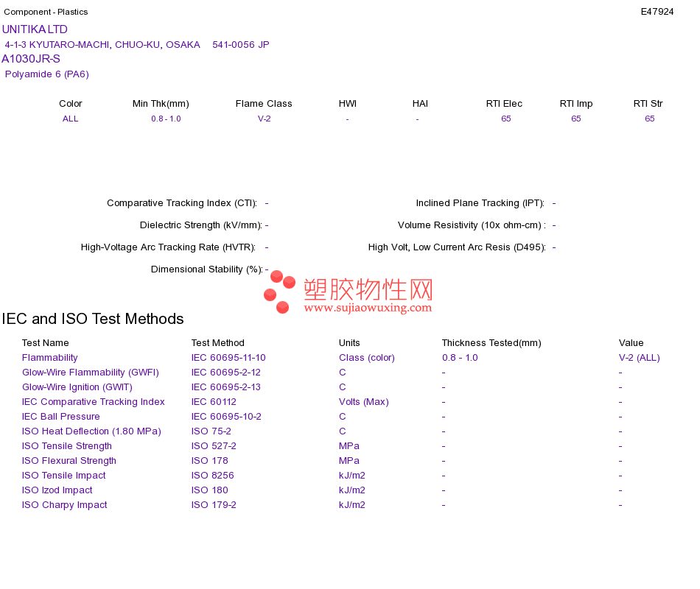The height and width of the screenshot is (589, 700).
Task: Open Glow-Wire Flammability (GWFI) entry
Action: [90, 373]
